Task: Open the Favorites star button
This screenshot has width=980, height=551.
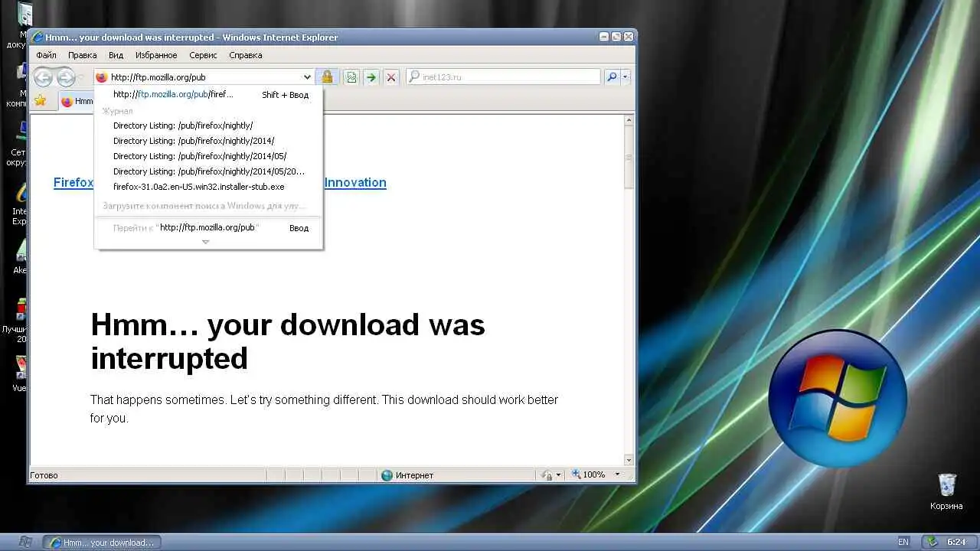Action: pos(40,100)
